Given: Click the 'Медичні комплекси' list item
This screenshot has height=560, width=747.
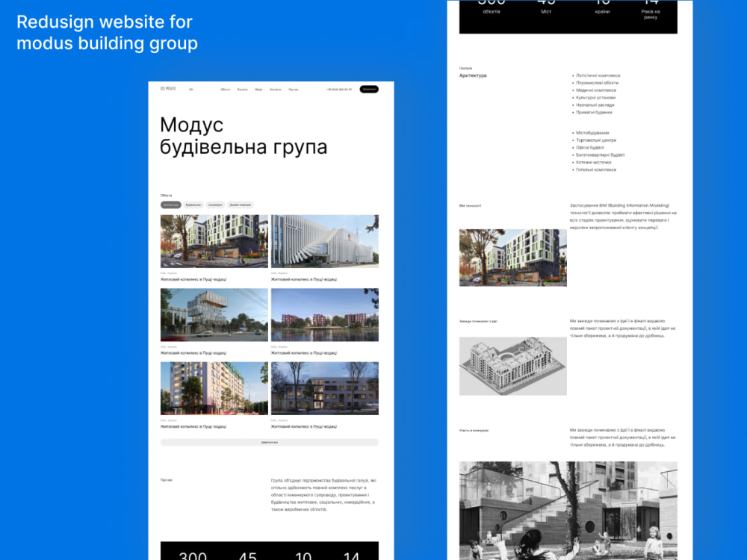Looking at the screenshot, I should tap(595, 90).
